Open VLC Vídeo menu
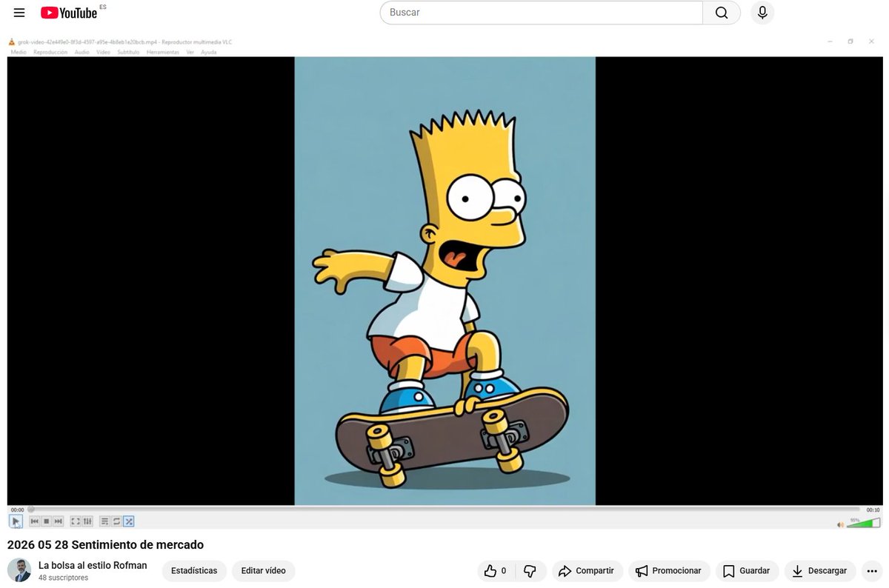 coord(104,52)
